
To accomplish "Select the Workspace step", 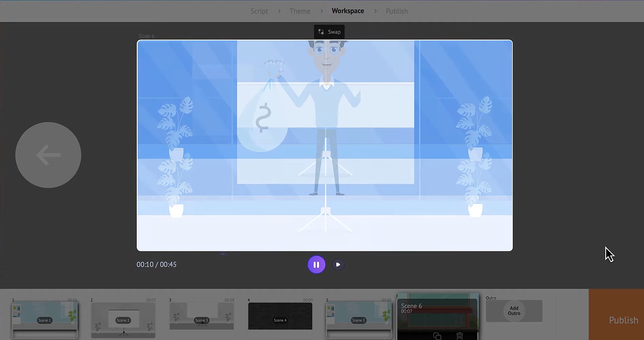I will click(x=348, y=11).
